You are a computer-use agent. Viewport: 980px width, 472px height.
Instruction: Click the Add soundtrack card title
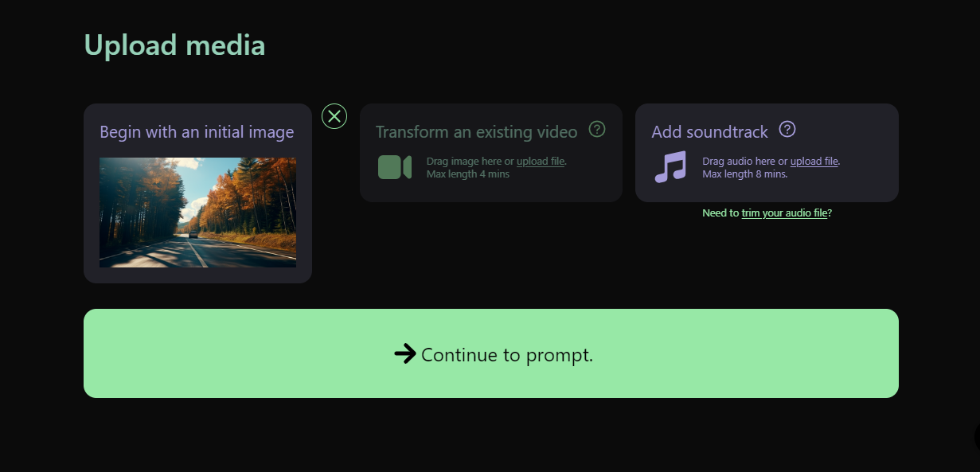[x=709, y=132]
